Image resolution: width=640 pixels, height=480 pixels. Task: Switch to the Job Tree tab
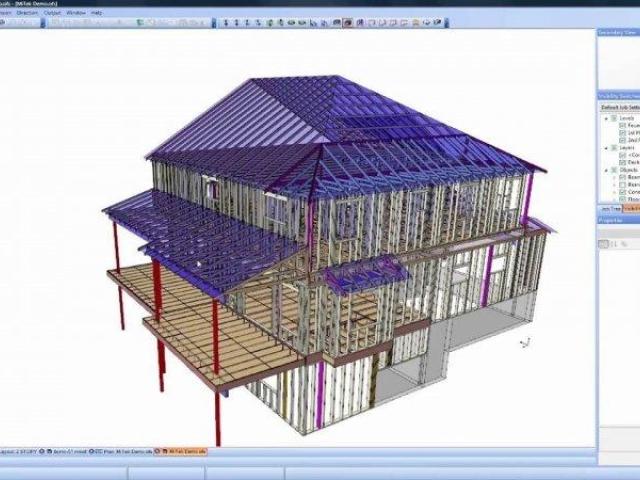click(x=610, y=209)
